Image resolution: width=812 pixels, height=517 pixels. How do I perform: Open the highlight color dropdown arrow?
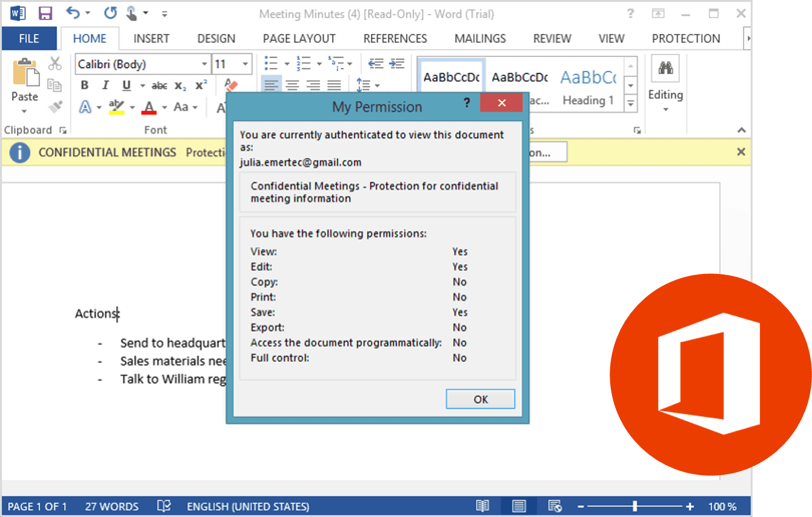coord(131,108)
